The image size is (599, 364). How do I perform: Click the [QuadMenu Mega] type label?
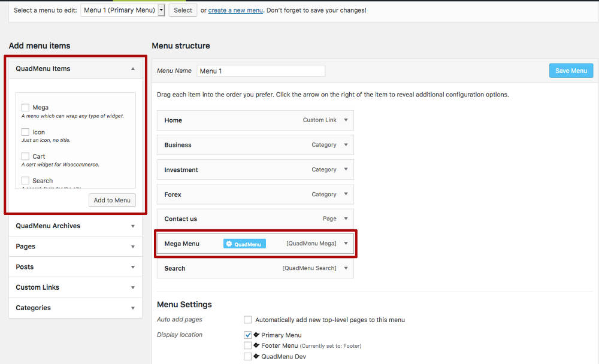[x=311, y=243]
